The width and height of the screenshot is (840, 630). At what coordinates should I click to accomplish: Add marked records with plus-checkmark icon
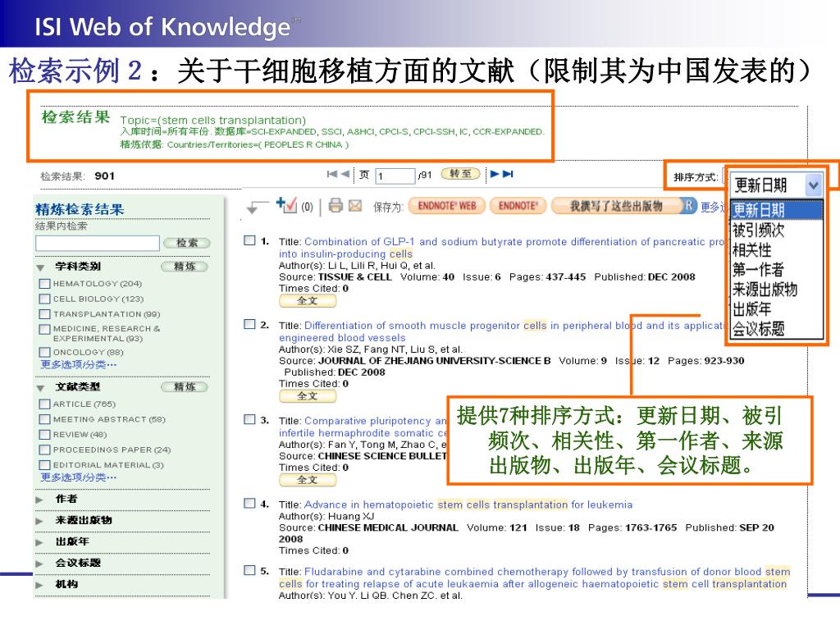tap(286, 204)
